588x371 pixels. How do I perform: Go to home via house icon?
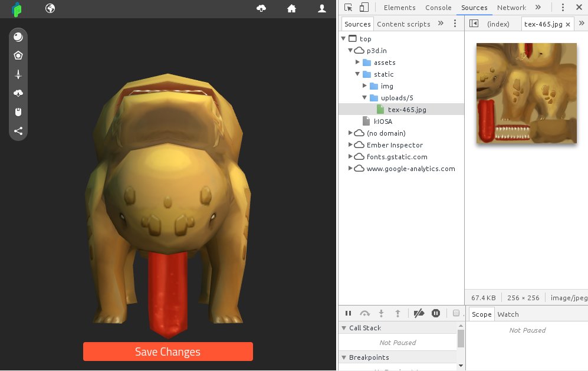point(291,8)
